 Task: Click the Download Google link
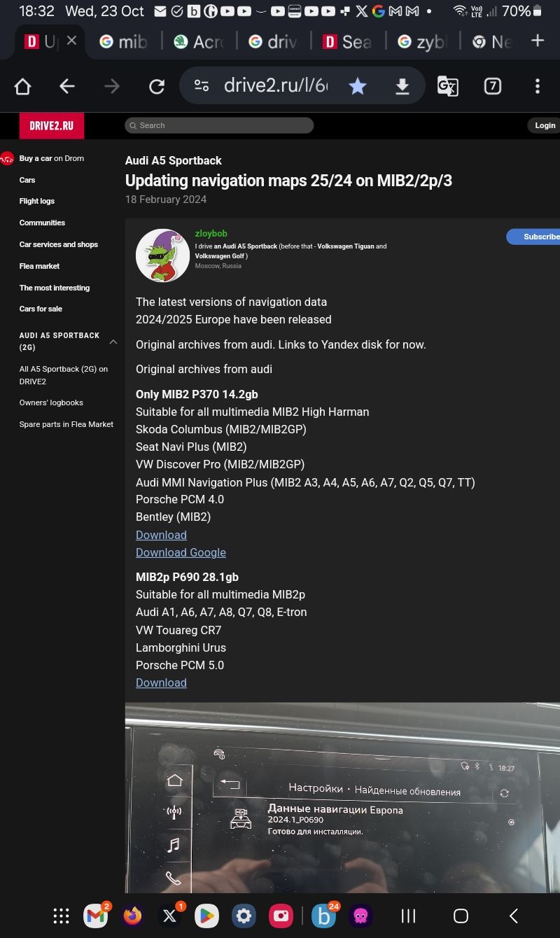pos(181,552)
